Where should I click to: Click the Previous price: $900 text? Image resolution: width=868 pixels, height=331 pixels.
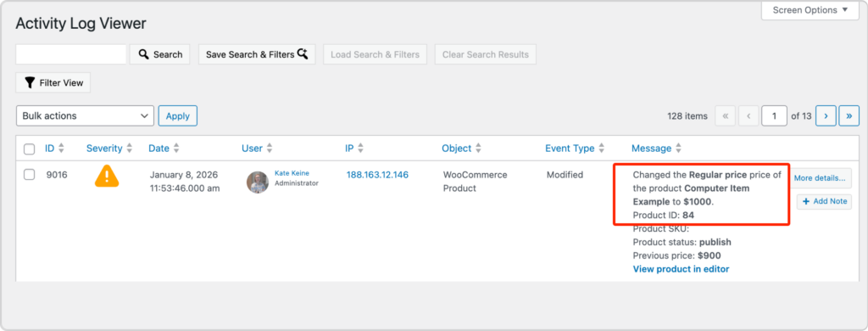coord(676,255)
